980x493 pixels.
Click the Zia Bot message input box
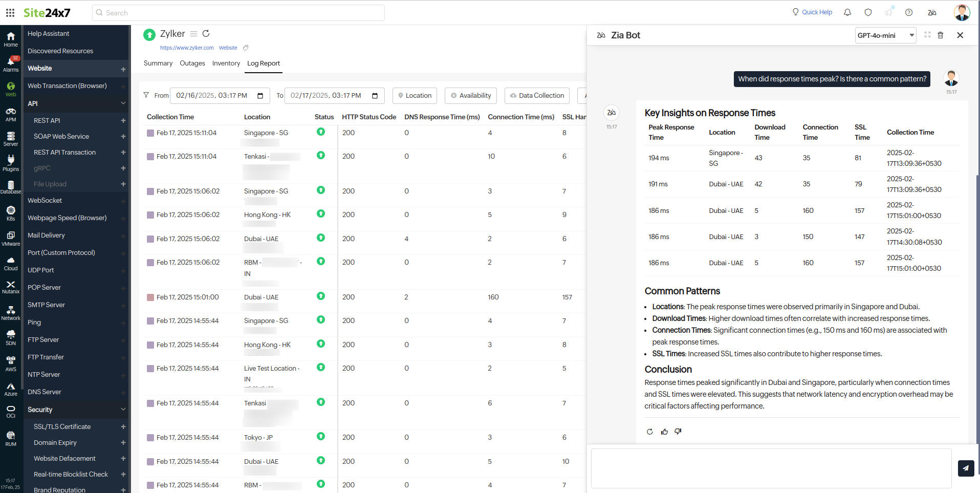coord(771,468)
